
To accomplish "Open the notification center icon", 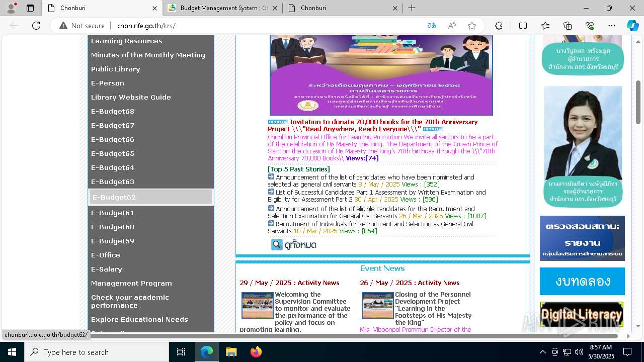I will pyautogui.click(x=627, y=352).
